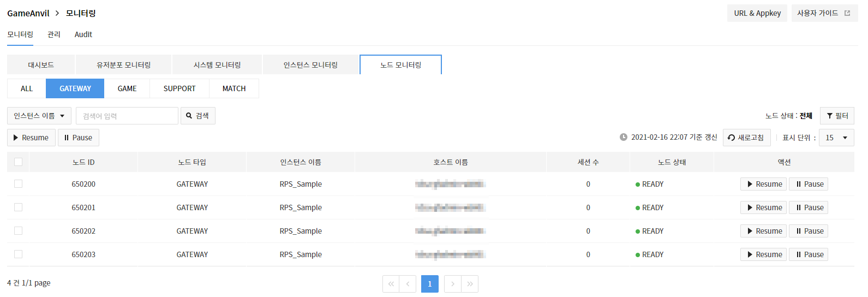The image size is (868, 297).
Task: Open the Audit tab
Action: [83, 34]
